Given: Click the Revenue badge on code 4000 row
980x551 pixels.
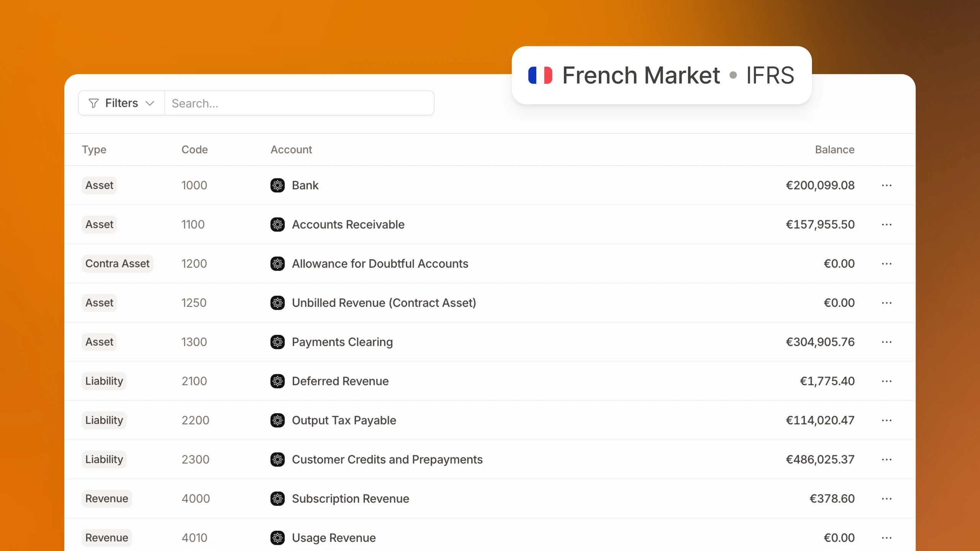Looking at the screenshot, I should click(106, 499).
